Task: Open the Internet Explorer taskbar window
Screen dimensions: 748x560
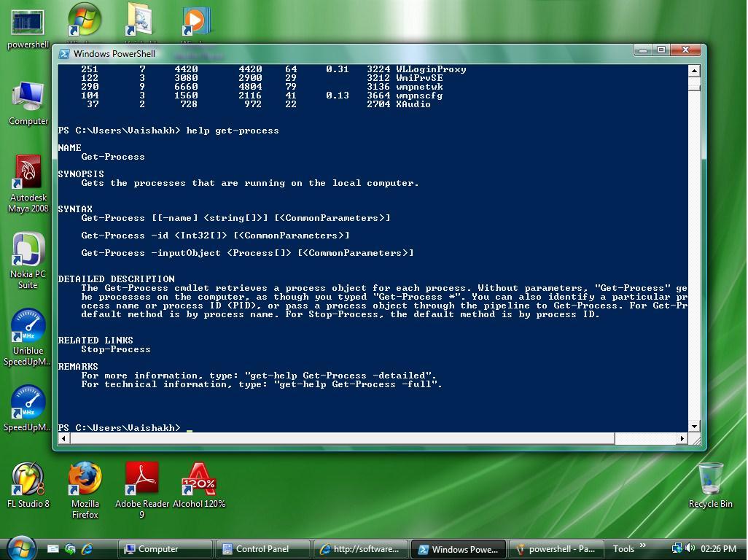Action: 362,549
